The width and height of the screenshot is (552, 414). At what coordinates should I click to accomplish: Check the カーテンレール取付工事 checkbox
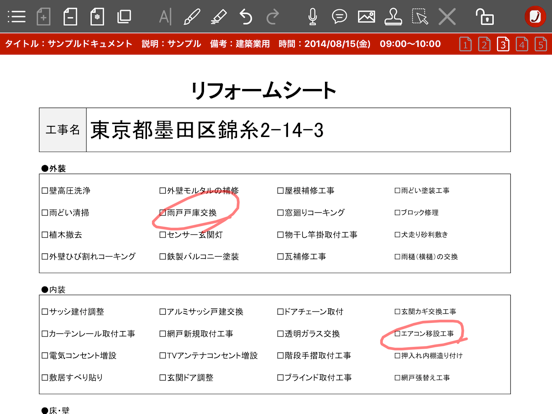coord(45,334)
